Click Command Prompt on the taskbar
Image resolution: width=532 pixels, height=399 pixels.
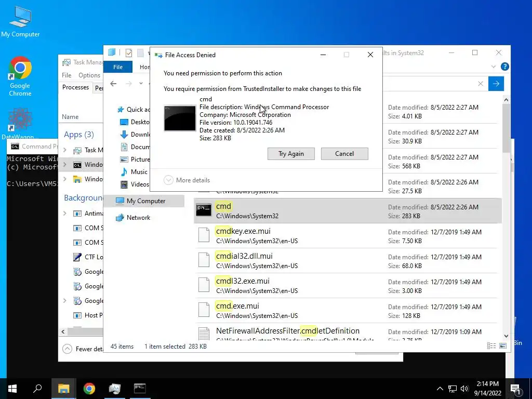[x=140, y=389]
